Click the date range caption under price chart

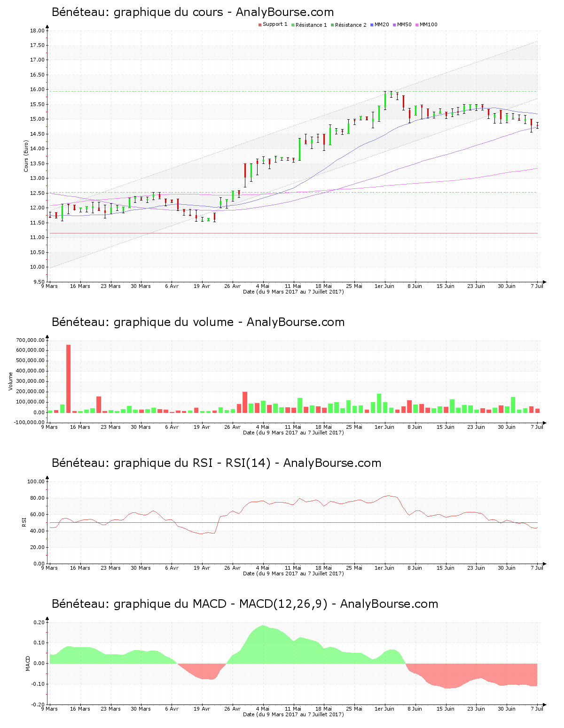click(293, 292)
